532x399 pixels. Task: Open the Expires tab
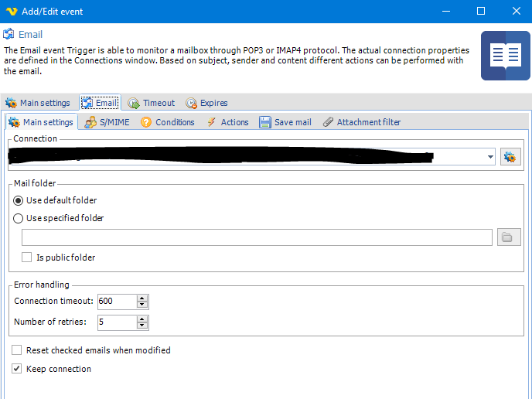(x=206, y=103)
